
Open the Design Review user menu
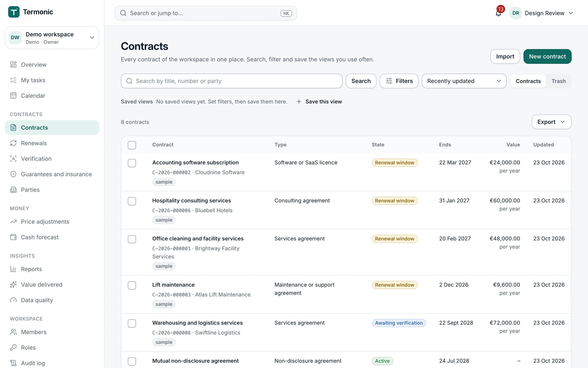click(x=541, y=13)
